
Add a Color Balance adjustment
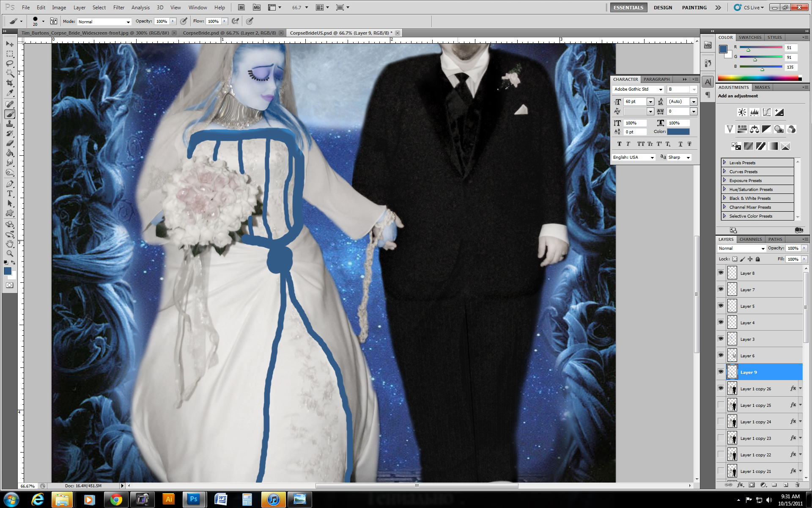pos(754,129)
